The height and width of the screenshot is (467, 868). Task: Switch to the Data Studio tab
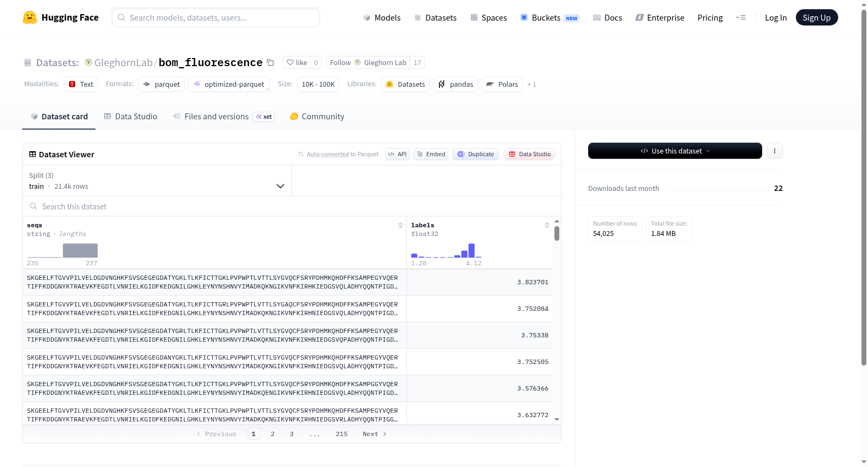click(x=131, y=117)
